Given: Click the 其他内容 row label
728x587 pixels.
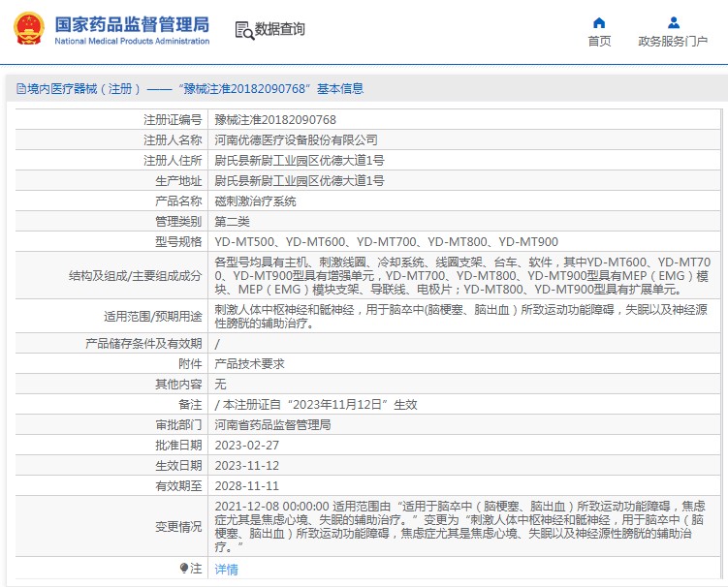Looking at the screenshot, I should click(x=178, y=385).
